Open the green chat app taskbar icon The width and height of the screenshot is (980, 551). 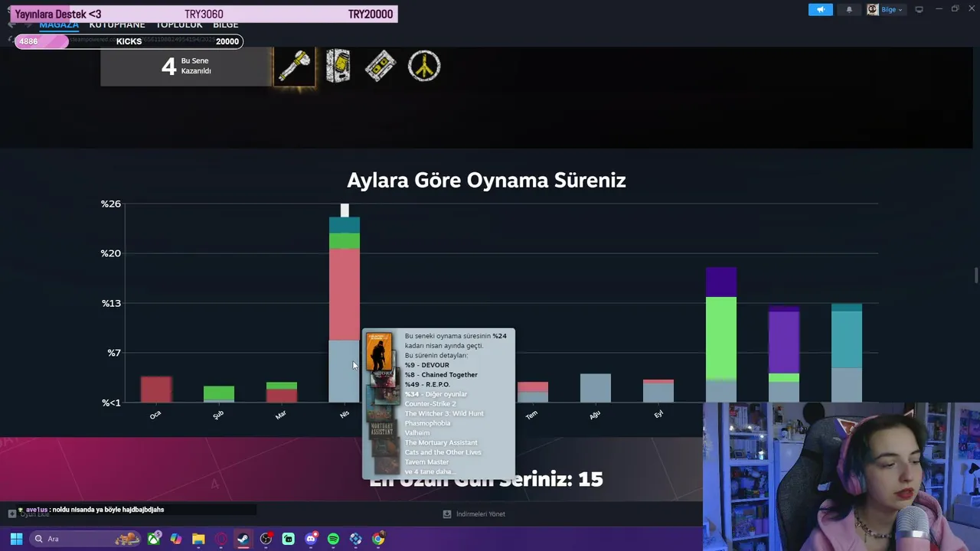[288, 539]
